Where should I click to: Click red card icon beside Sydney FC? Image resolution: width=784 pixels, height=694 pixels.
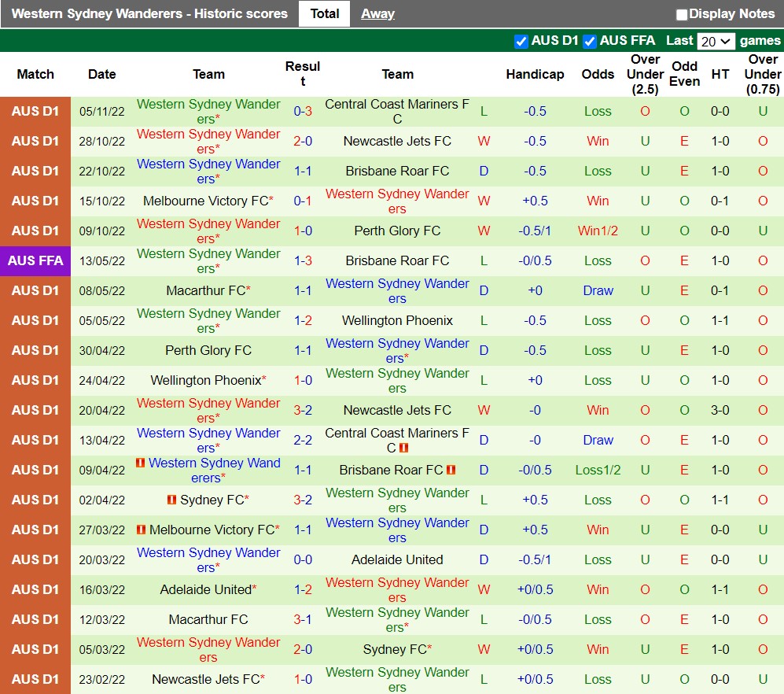[x=171, y=500]
